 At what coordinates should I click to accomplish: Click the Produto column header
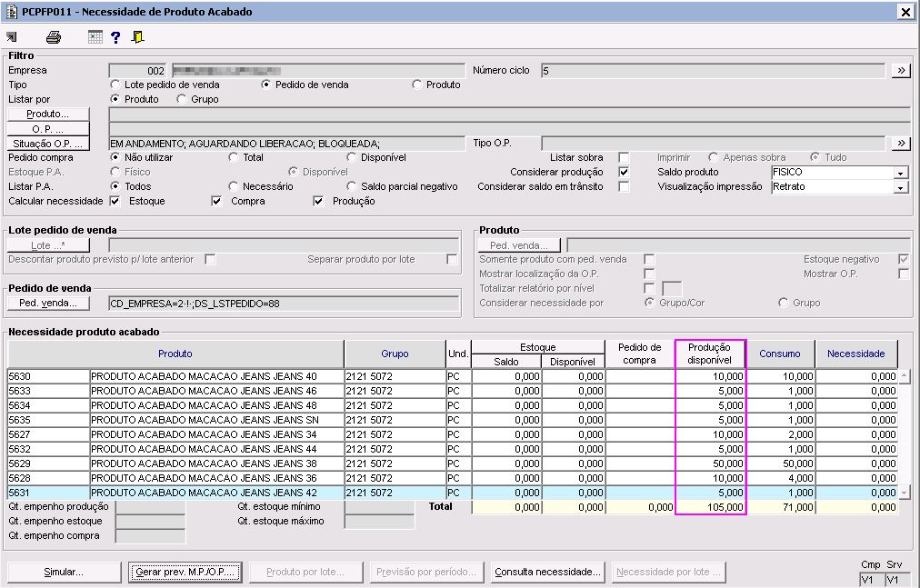tap(175, 354)
